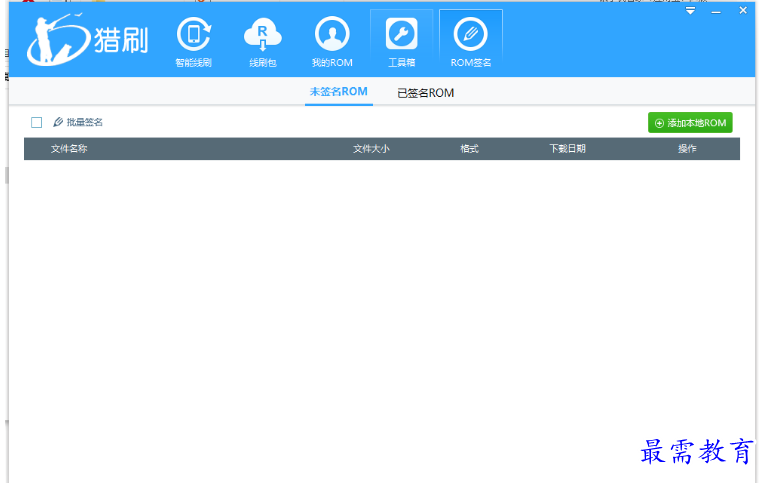Click the 下载日期 column header
Screen dimensions: 762x483
568,149
